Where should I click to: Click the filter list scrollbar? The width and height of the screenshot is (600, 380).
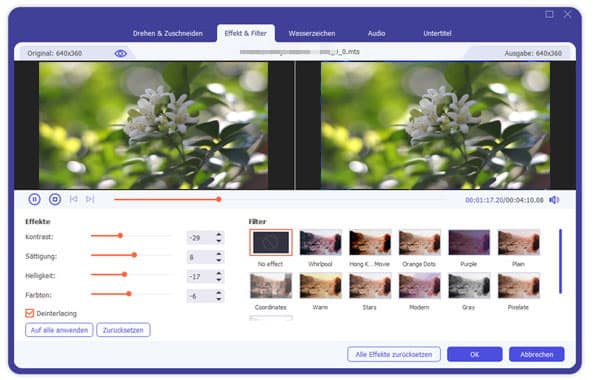[561, 261]
